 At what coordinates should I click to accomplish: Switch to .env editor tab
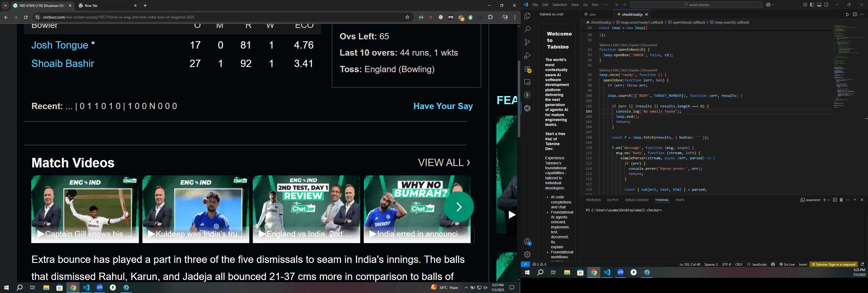tap(592, 14)
